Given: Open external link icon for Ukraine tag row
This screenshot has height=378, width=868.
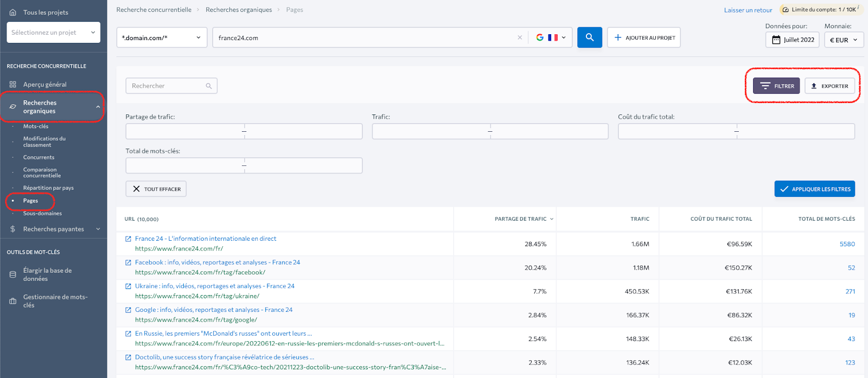Looking at the screenshot, I should coord(129,286).
